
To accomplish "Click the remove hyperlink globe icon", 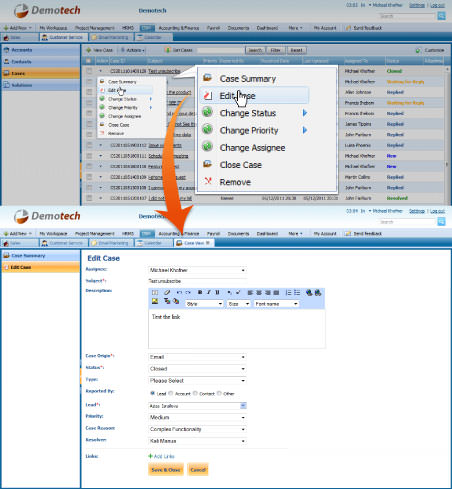I will tap(318, 293).
